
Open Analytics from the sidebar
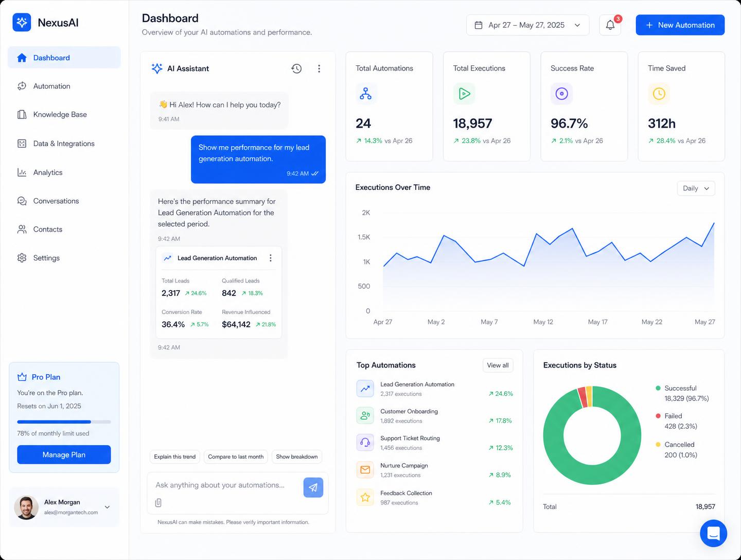coord(64,172)
